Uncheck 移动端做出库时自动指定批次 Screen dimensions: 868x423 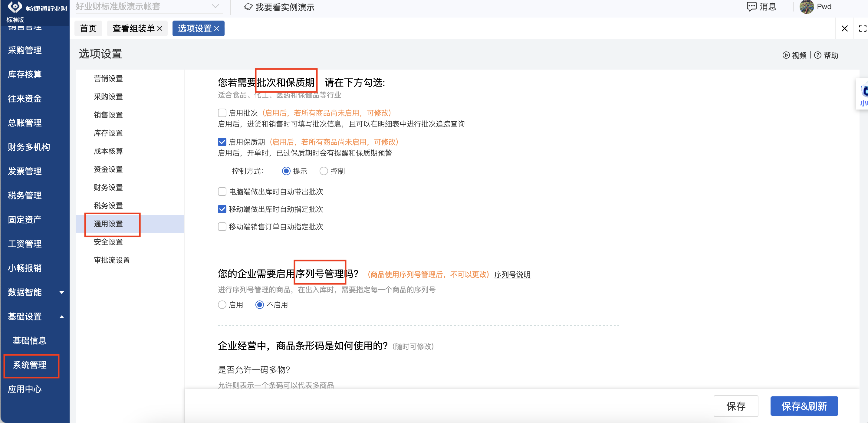(222, 209)
